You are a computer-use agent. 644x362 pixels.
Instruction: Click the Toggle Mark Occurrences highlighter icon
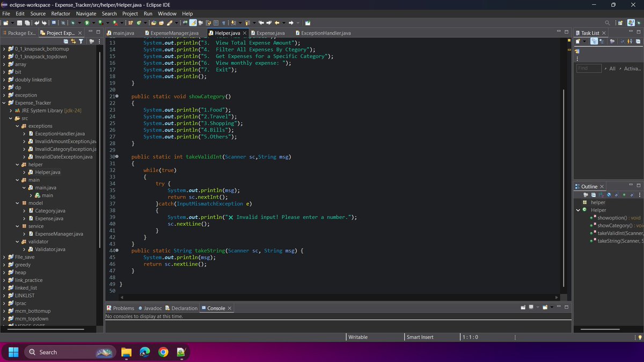193,23
